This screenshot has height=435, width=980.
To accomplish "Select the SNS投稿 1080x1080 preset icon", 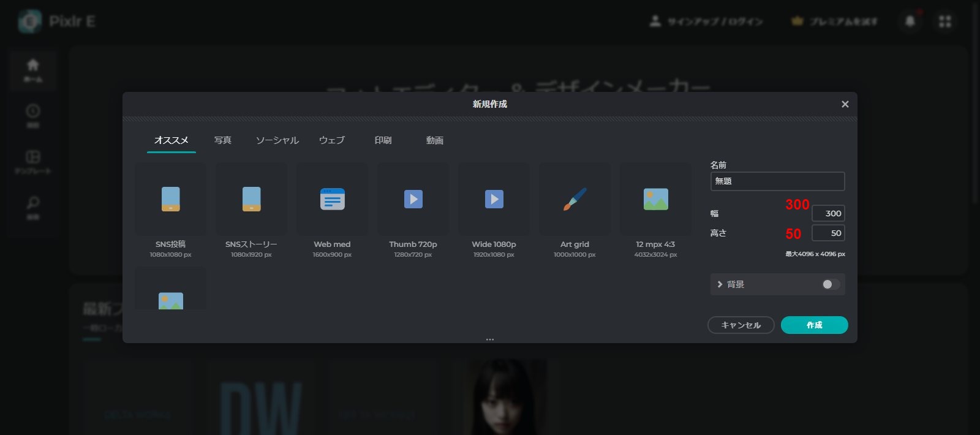I will (x=170, y=199).
